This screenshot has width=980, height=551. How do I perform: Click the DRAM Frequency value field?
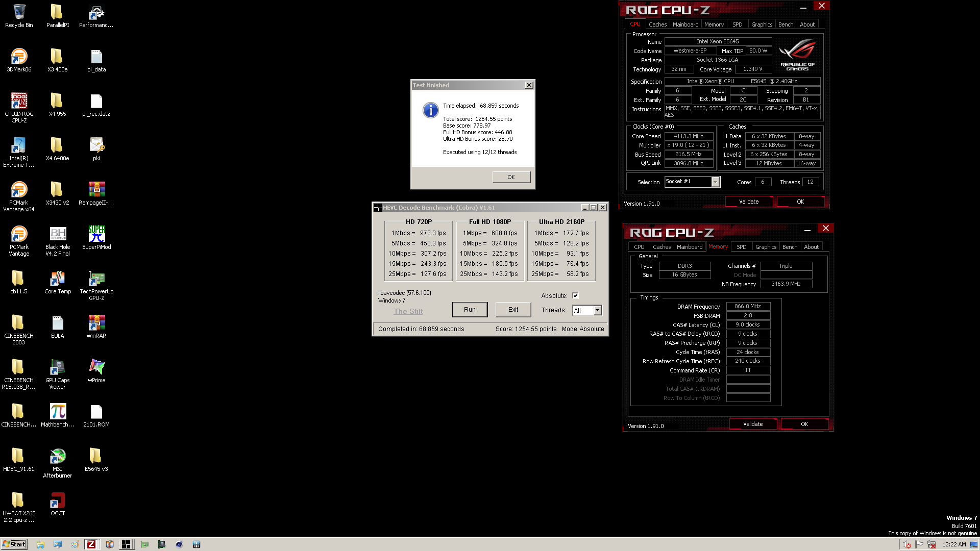(x=748, y=306)
